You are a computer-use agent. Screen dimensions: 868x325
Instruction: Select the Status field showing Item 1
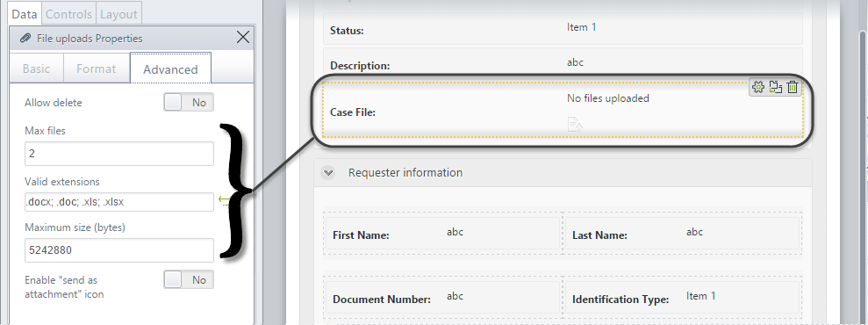pyautogui.click(x=563, y=29)
